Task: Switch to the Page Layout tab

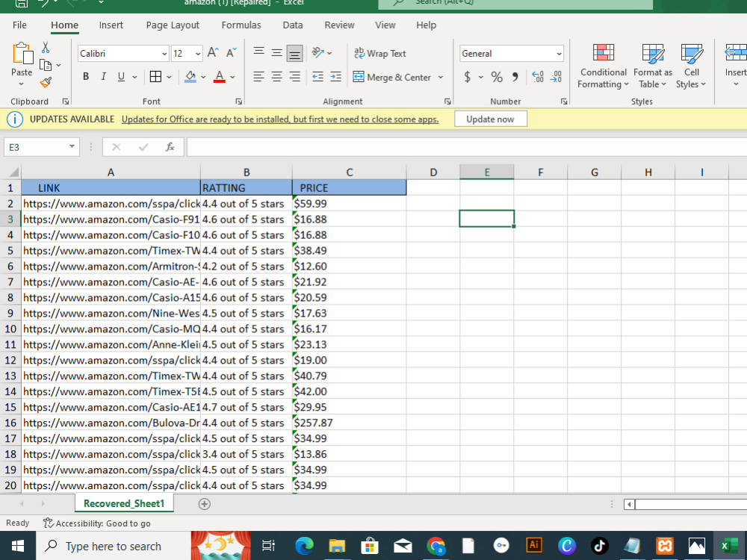Action: [173, 25]
